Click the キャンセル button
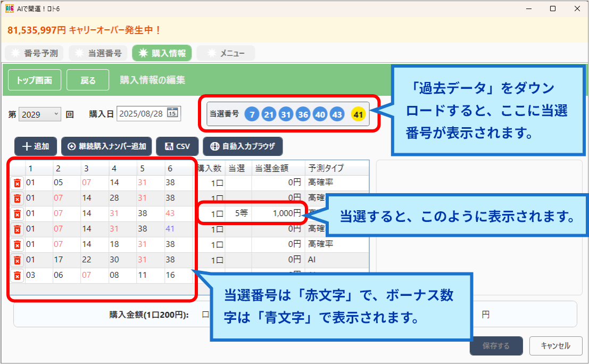 tap(555, 346)
